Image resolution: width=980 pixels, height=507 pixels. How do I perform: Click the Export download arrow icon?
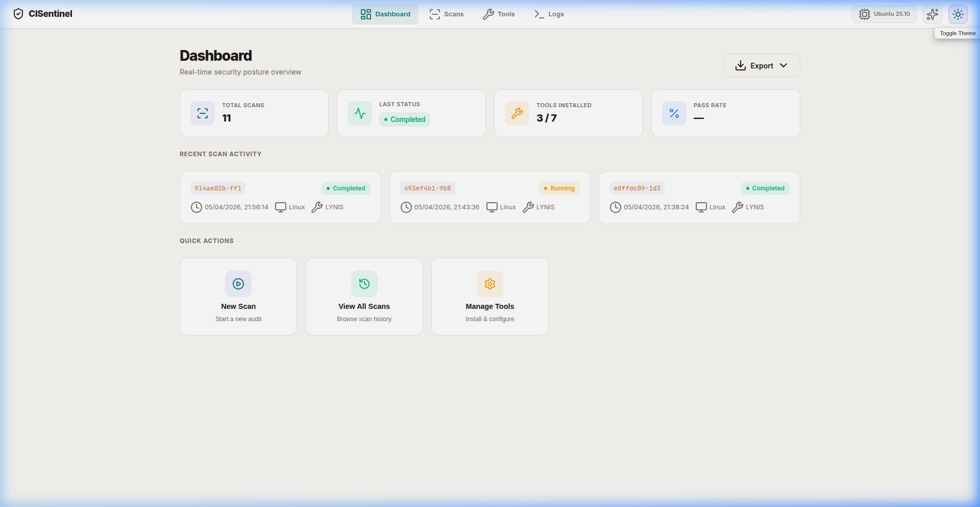coord(741,65)
